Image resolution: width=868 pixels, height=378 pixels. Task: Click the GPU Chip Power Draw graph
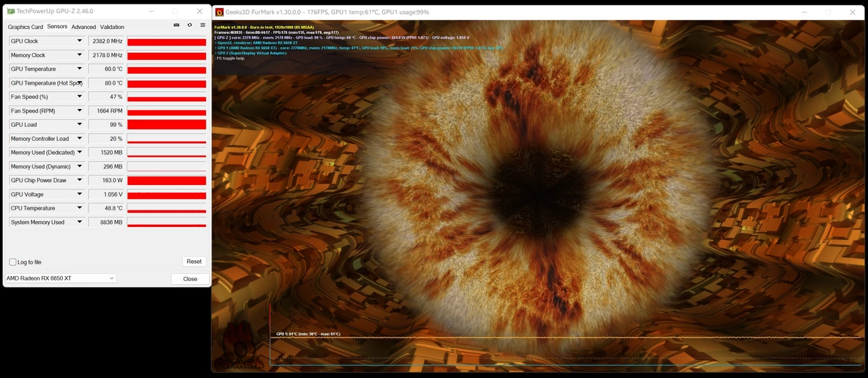(166, 180)
